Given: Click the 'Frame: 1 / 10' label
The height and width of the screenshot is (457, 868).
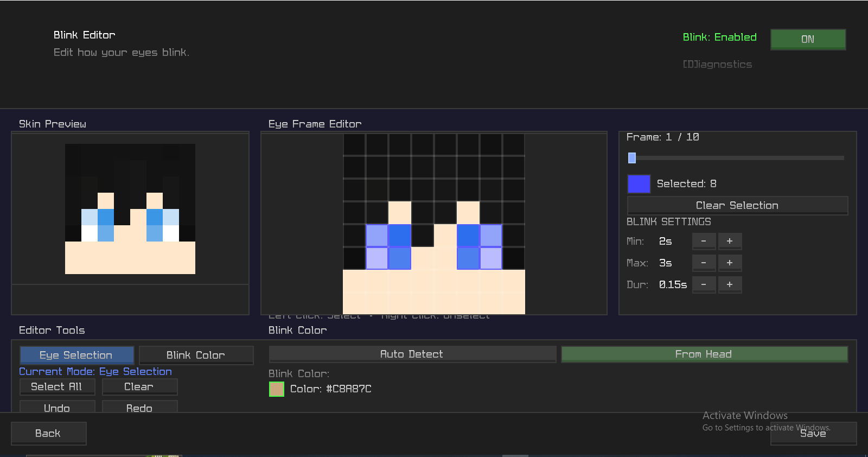Looking at the screenshot, I should 662,137.
